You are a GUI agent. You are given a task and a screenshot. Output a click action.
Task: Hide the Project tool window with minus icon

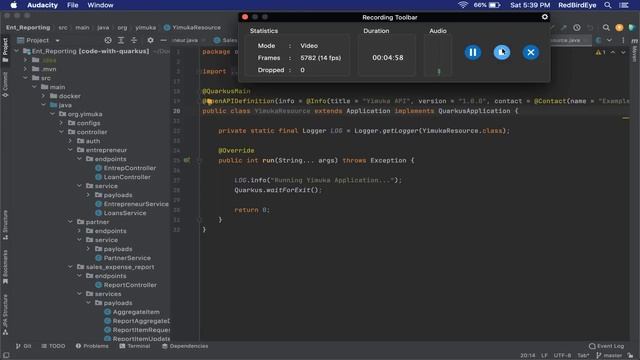163,40
